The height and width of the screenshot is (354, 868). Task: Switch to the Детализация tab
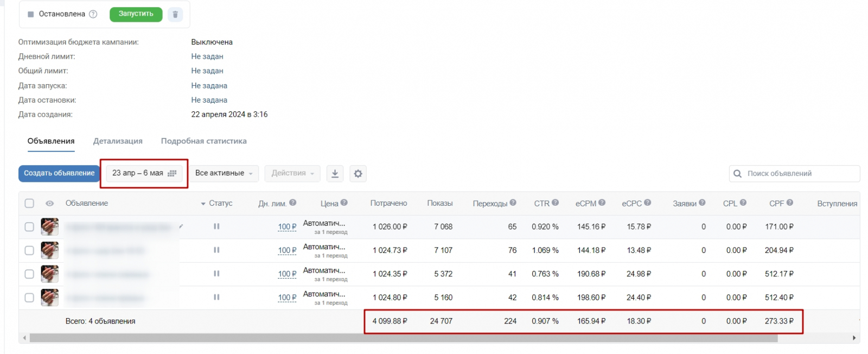coord(118,141)
